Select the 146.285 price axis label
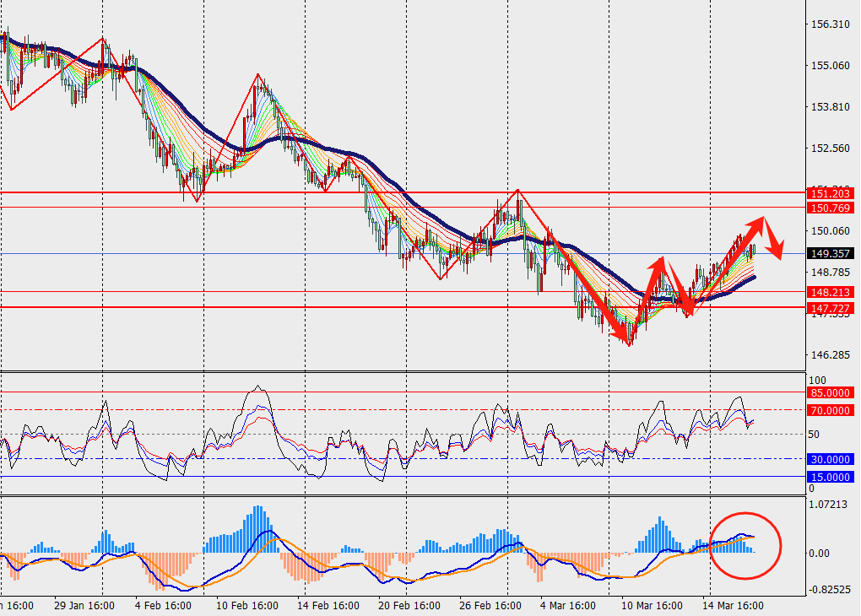The width and height of the screenshot is (861, 616). coord(828,354)
